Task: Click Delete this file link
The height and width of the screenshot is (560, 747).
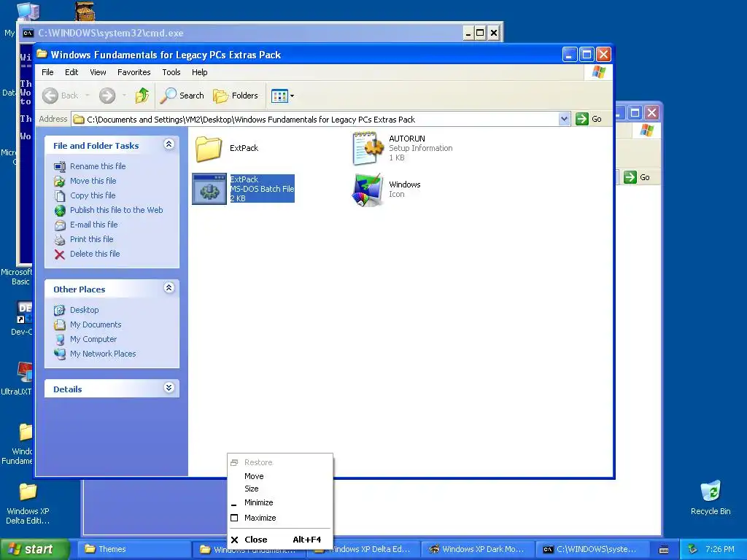Action: pos(95,254)
